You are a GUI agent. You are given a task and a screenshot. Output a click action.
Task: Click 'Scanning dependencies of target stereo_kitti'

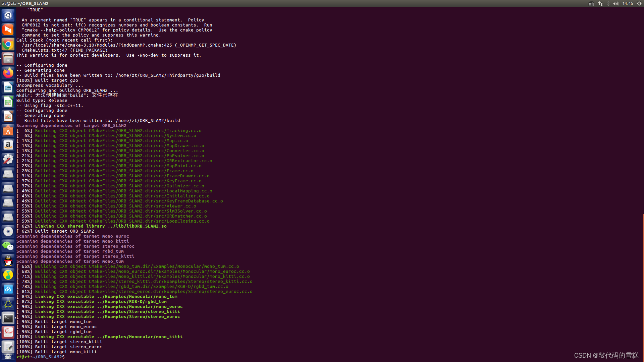pyautogui.click(x=75, y=256)
